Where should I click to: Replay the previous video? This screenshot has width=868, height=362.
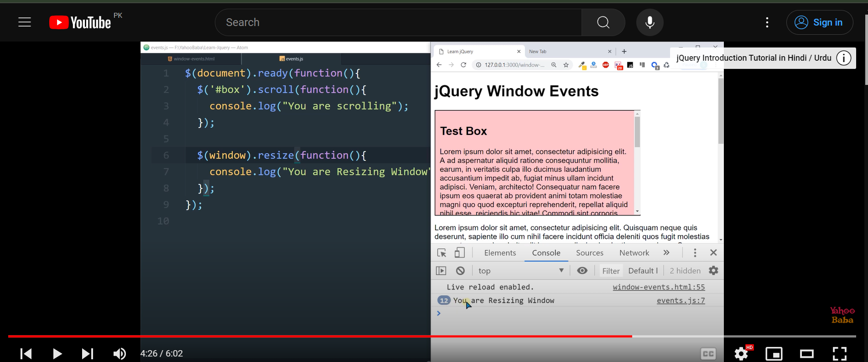(26, 353)
